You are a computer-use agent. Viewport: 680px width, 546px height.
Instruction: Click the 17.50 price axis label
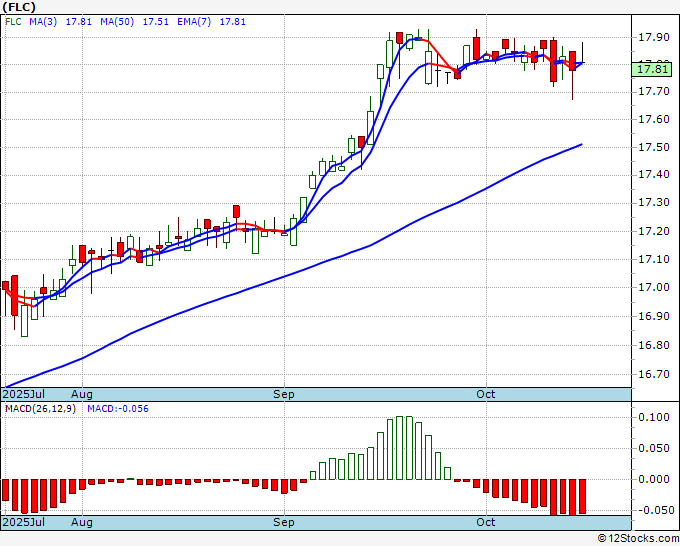[x=654, y=147]
